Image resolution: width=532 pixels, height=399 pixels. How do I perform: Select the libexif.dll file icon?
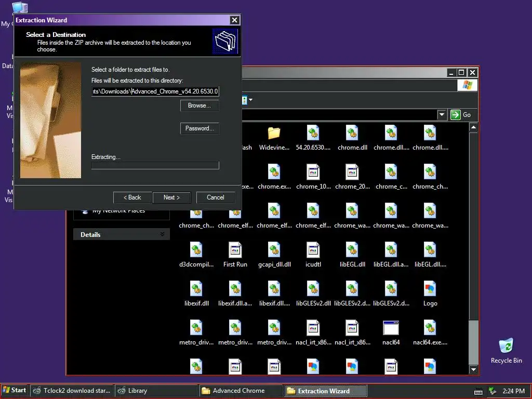(x=196, y=289)
